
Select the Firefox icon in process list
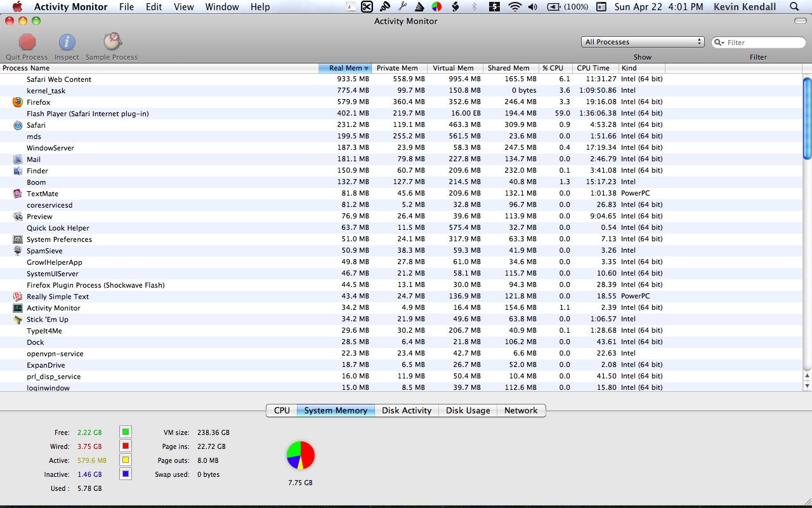[x=18, y=102]
